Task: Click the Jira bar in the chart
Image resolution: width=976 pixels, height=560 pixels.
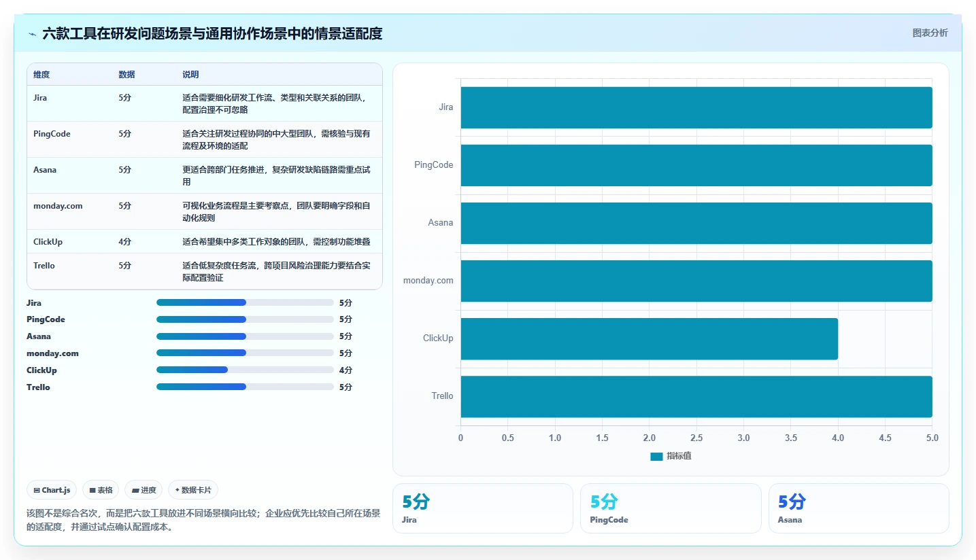Action: 696,107
